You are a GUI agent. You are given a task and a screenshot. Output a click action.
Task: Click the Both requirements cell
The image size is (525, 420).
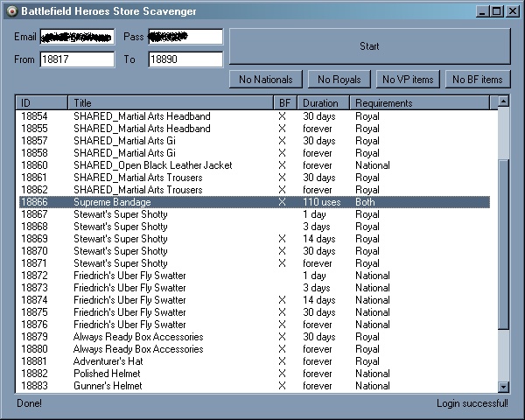click(x=365, y=202)
